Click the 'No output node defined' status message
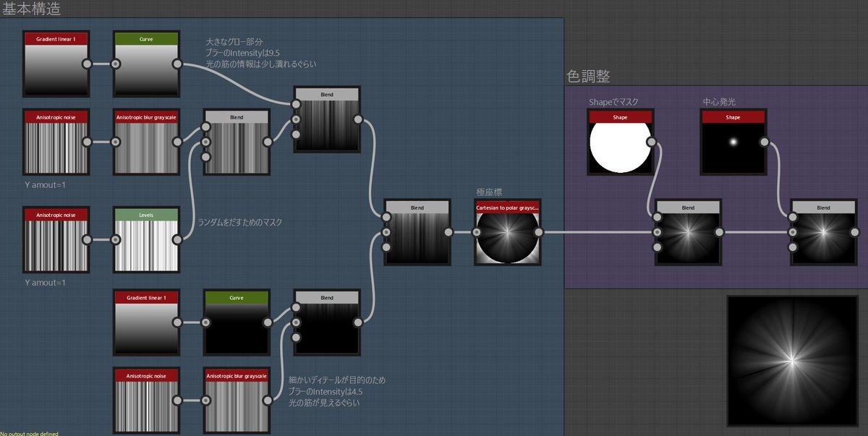 click(x=29, y=433)
